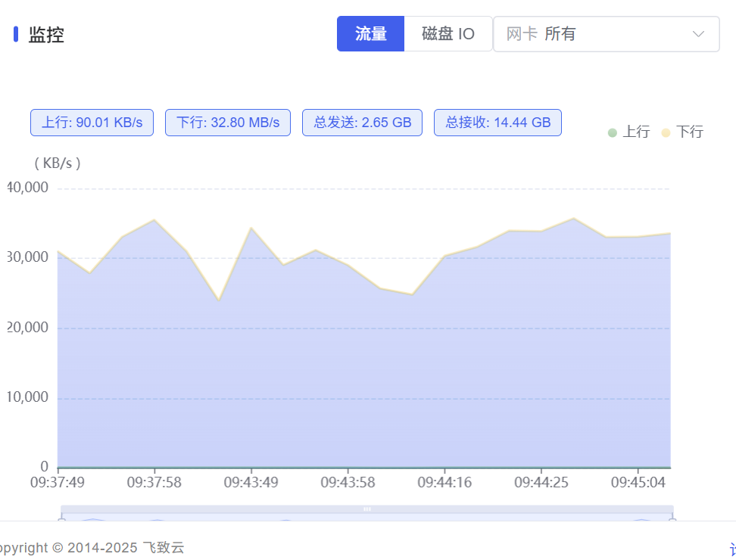Viewport: 736px width, 560px height.
Task: Click the zoom slider's center grip handle
Action: point(367,509)
